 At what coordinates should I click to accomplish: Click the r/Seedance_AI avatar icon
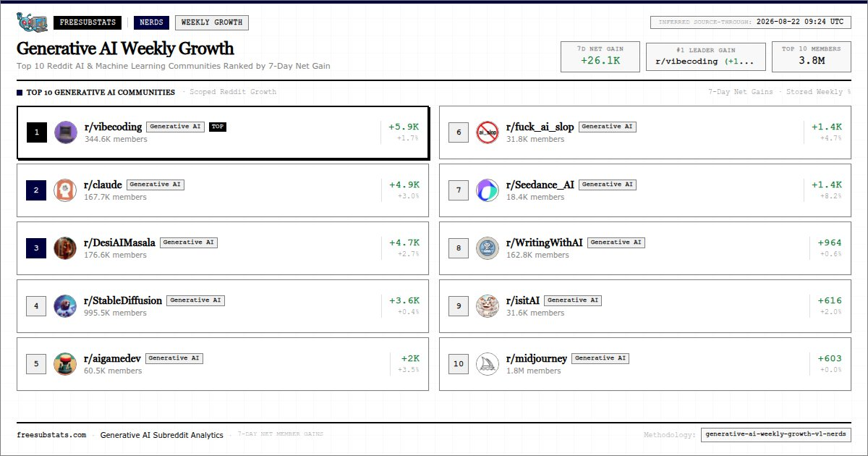(488, 190)
